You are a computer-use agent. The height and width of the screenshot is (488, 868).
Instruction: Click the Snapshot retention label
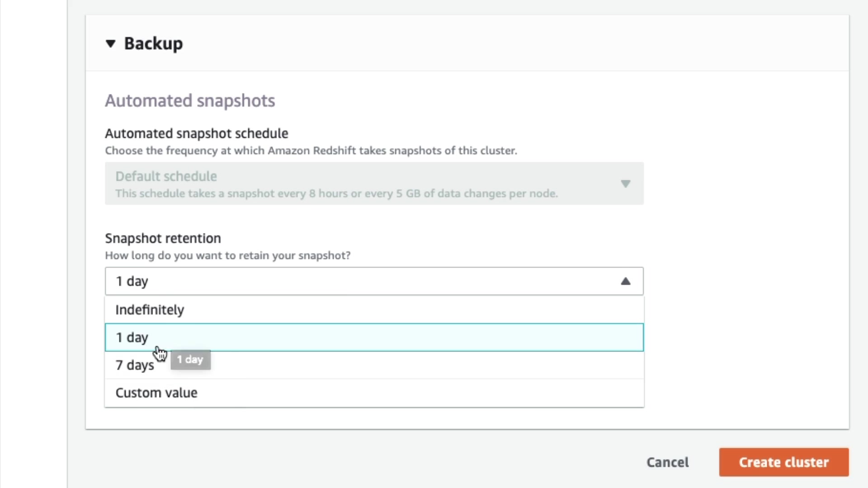point(163,238)
